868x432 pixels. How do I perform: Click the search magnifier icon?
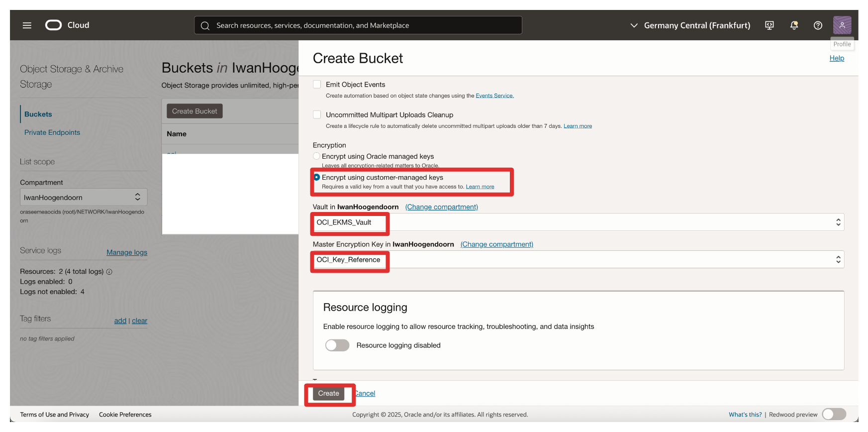(x=205, y=25)
